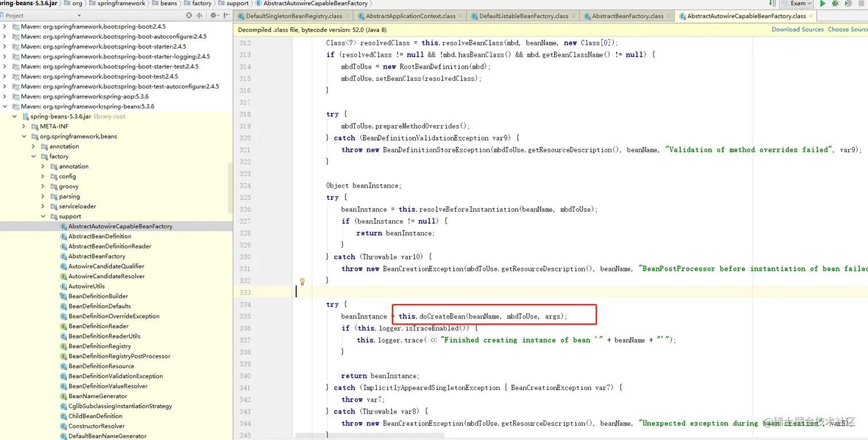Expand the spring-boot:2.4.5 Maven library
The height and width of the screenshot is (440, 868).
[5, 26]
